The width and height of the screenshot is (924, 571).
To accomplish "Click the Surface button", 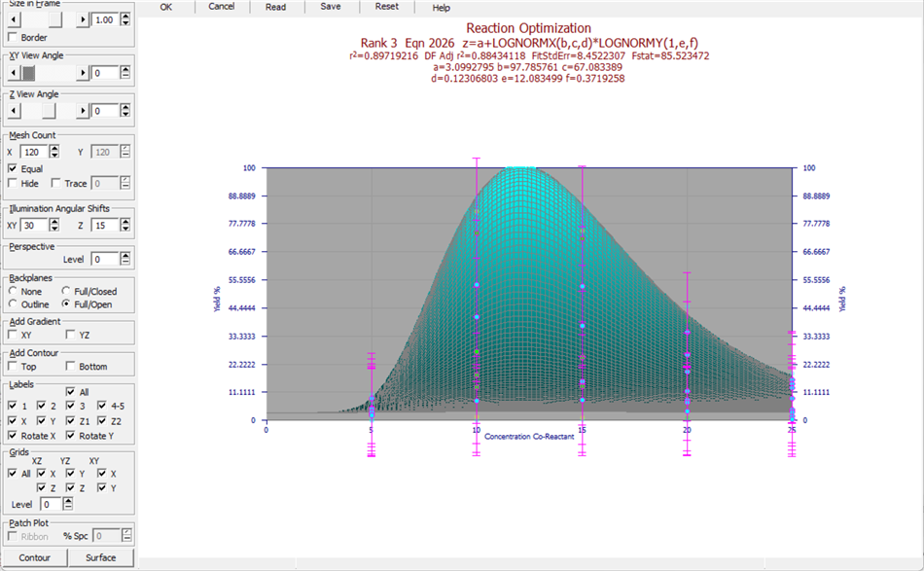I will (101, 557).
